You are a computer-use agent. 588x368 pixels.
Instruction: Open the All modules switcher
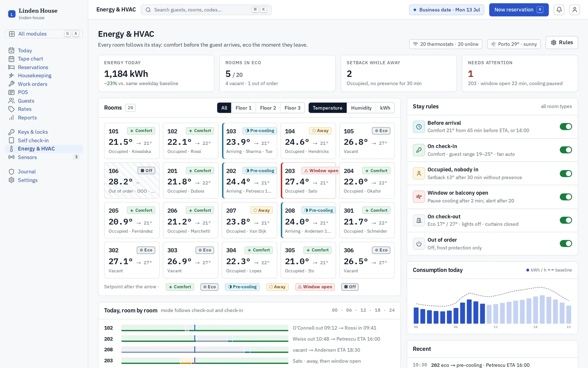point(44,34)
